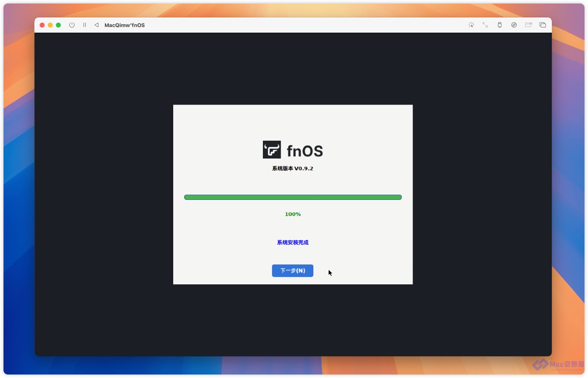The width and height of the screenshot is (588, 378).
Task: Open the shared folder icon
Action: 528,25
